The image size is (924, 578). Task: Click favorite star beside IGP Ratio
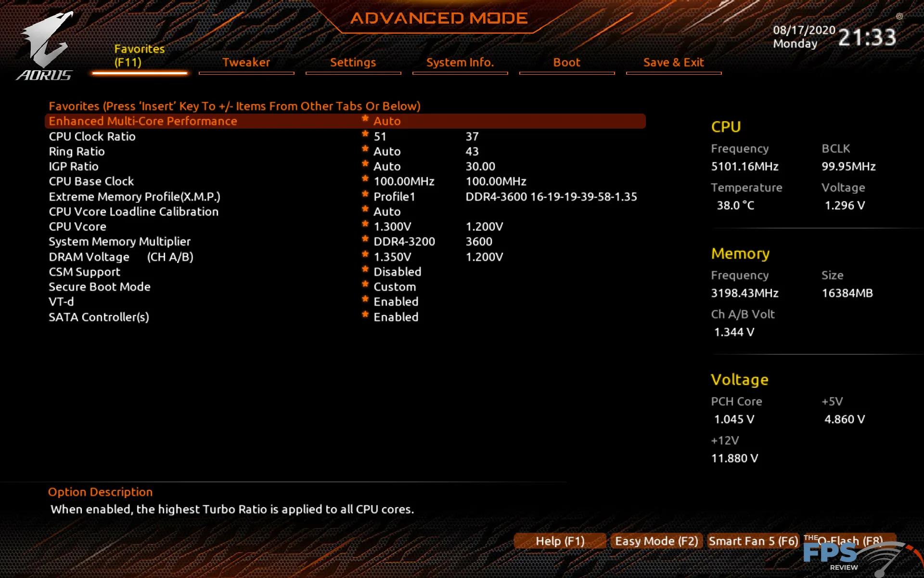click(365, 164)
